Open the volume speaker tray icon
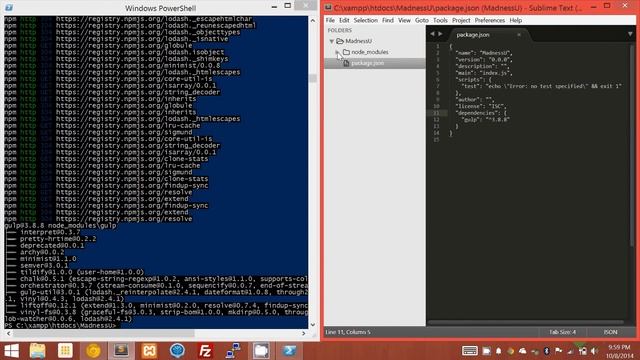The width and height of the screenshot is (640, 360). [x=594, y=351]
